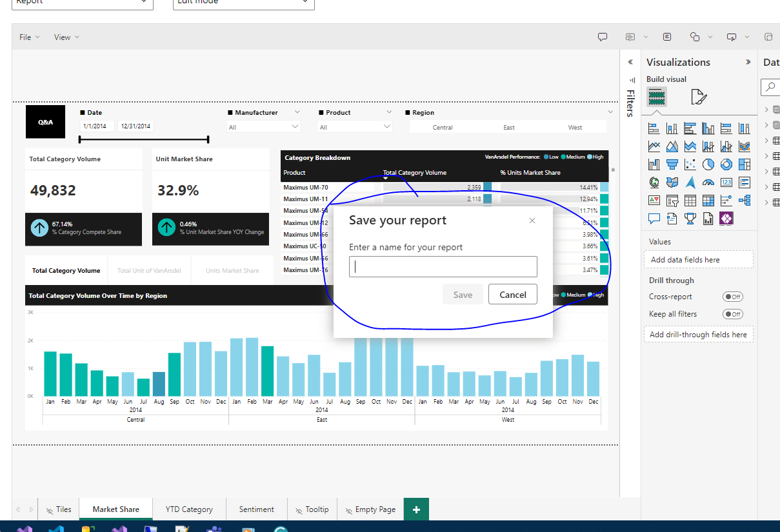Select the scatter chart visual
This screenshot has height=532, width=780.
click(x=690, y=164)
